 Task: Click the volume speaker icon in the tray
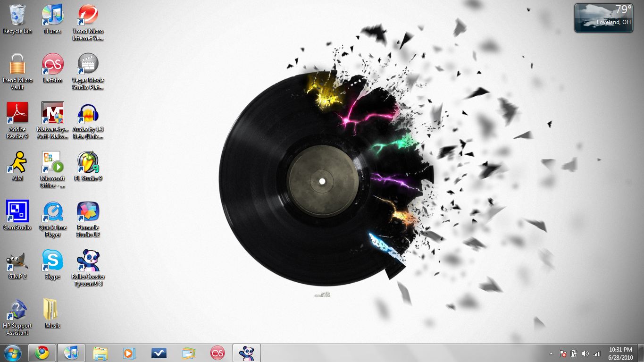pyautogui.click(x=585, y=354)
